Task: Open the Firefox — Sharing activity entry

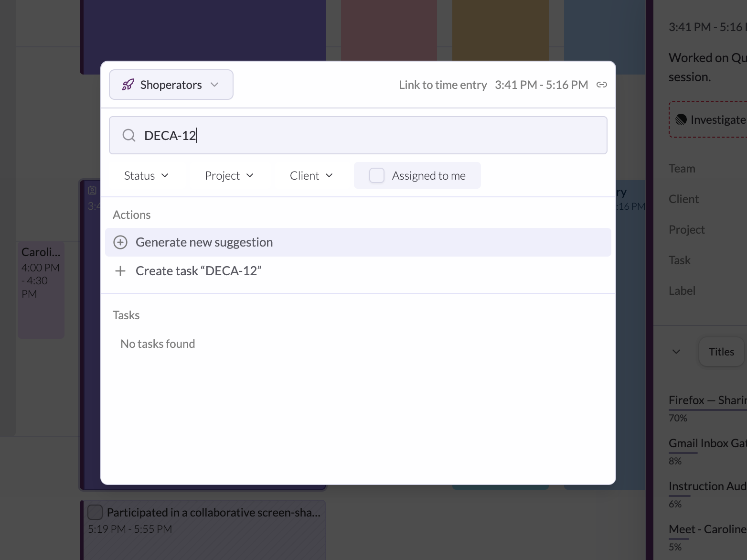Action: [707, 400]
